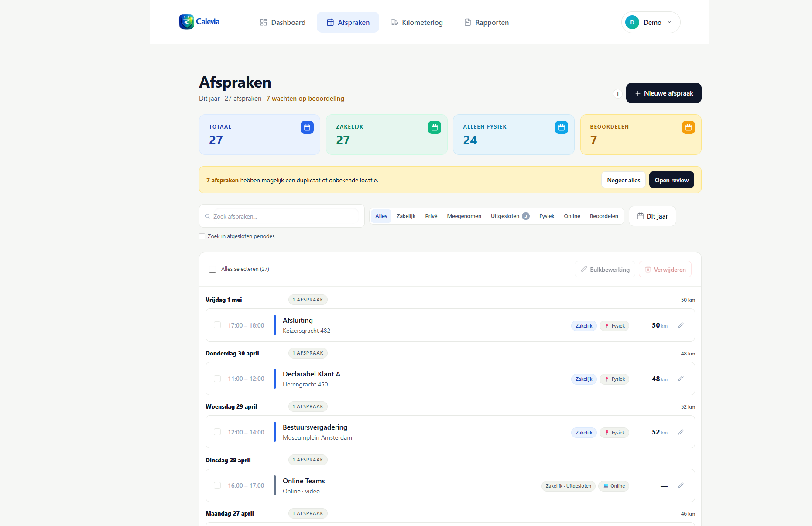
Task: Select the Alles filter tab
Action: point(381,216)
